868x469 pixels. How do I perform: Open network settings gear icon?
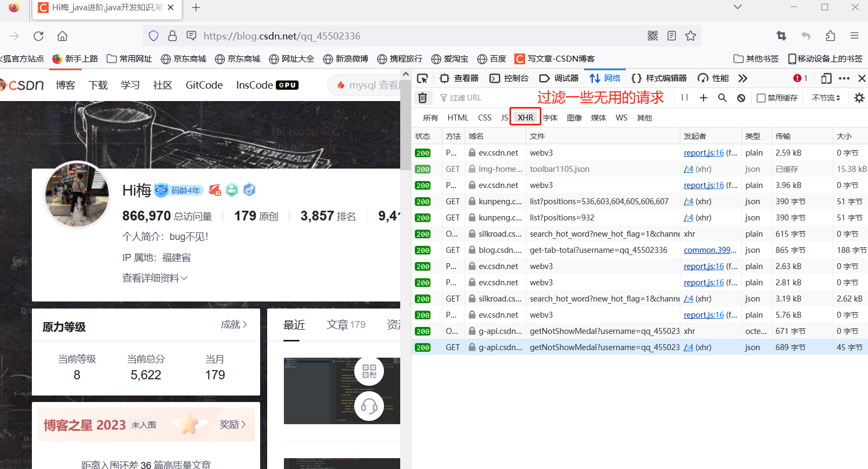859,98
